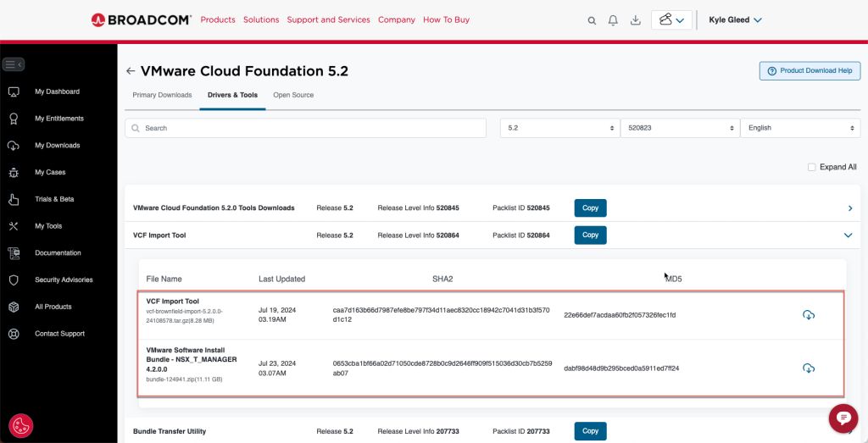Go back using the left arrow
The height and width of the screenshot is (443, 868).
coord(131,71)
